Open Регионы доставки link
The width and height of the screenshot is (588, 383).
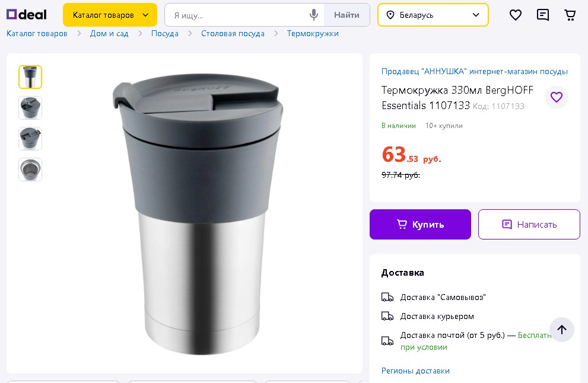(x=415, y=371)
